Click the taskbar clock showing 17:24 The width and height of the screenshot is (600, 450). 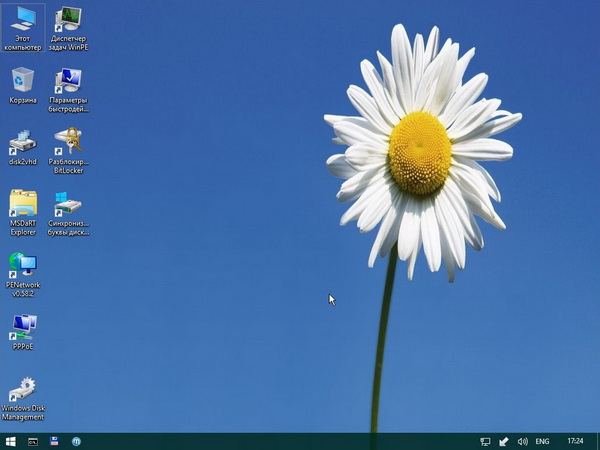(575, 441)
